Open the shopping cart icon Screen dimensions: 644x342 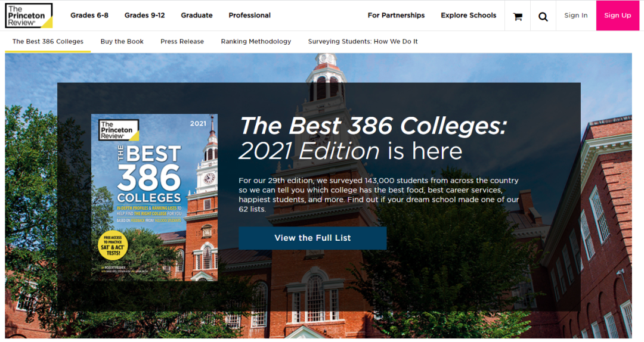coord(518,17)
